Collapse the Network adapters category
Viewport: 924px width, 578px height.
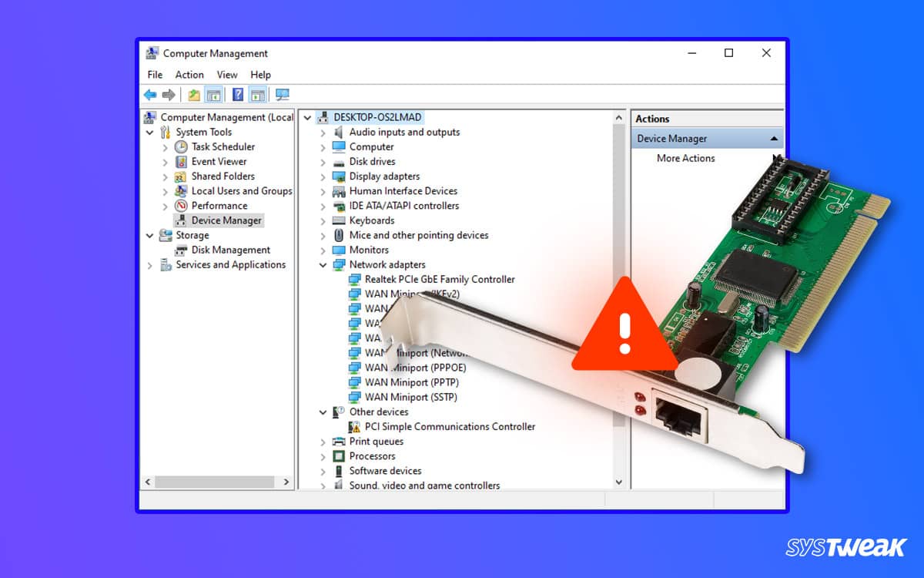(323, 264)
